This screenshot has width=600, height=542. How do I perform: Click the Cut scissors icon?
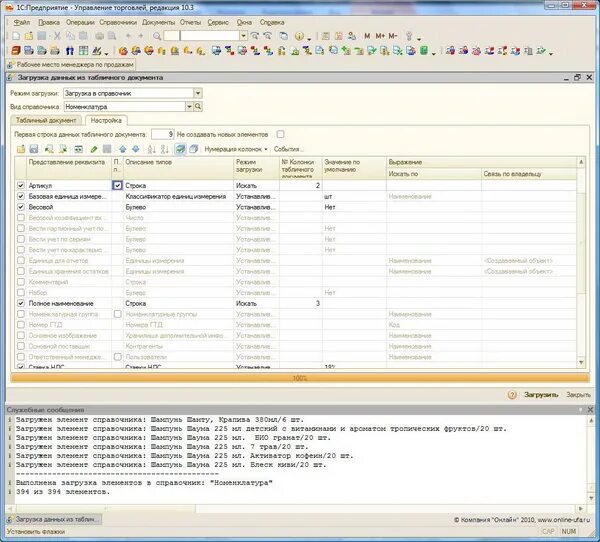pyautogui.click(x=57, y=36)
